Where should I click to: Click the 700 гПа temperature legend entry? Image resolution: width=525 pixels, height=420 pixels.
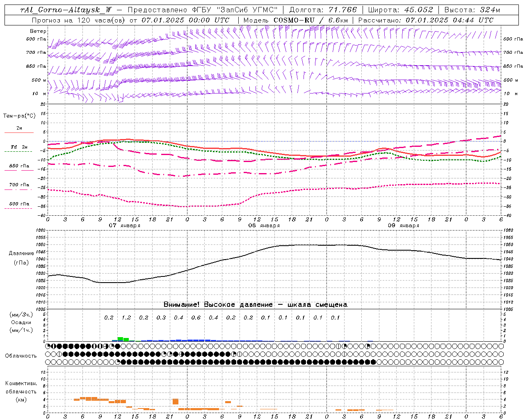(19, 186)
